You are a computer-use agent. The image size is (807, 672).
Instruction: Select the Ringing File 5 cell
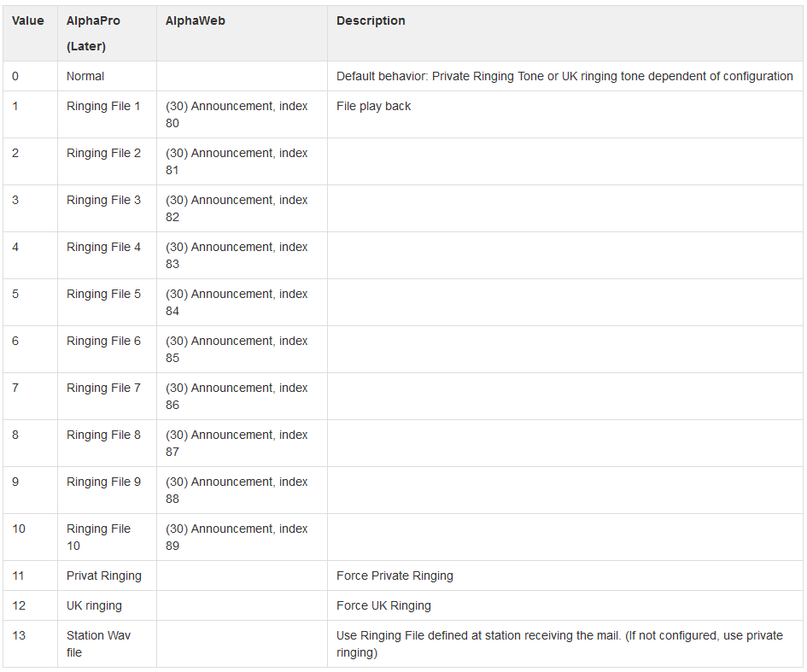(x=103, y=294)
